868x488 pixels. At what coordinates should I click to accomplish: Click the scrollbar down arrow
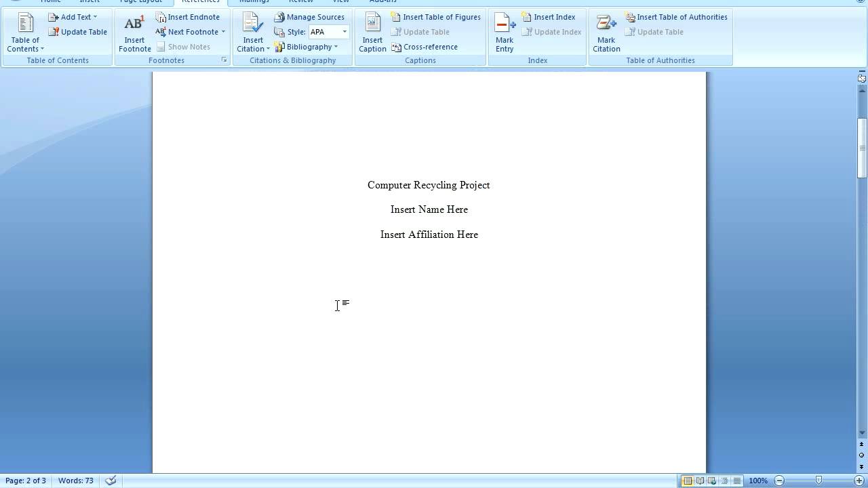tap(862, 433)
